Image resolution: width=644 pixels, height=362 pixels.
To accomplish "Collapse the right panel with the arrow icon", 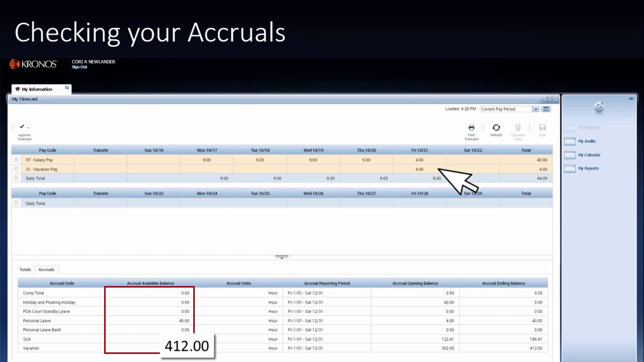I will (631, 99).
